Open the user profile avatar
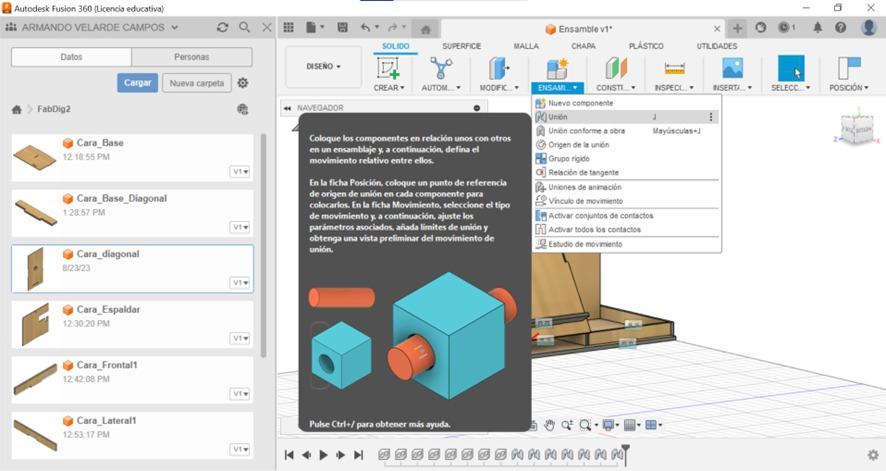Image resolution: width=886 pixels, height=471 pixels. click(868, 27)
